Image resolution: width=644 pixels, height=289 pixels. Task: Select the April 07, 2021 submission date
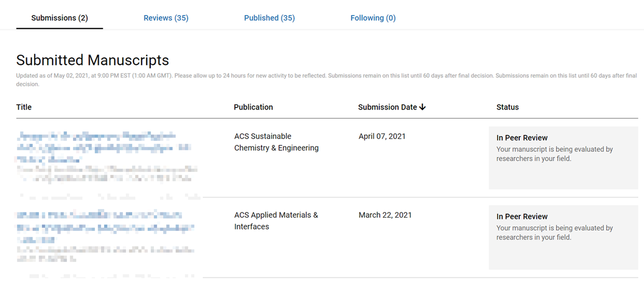[382, 137]
